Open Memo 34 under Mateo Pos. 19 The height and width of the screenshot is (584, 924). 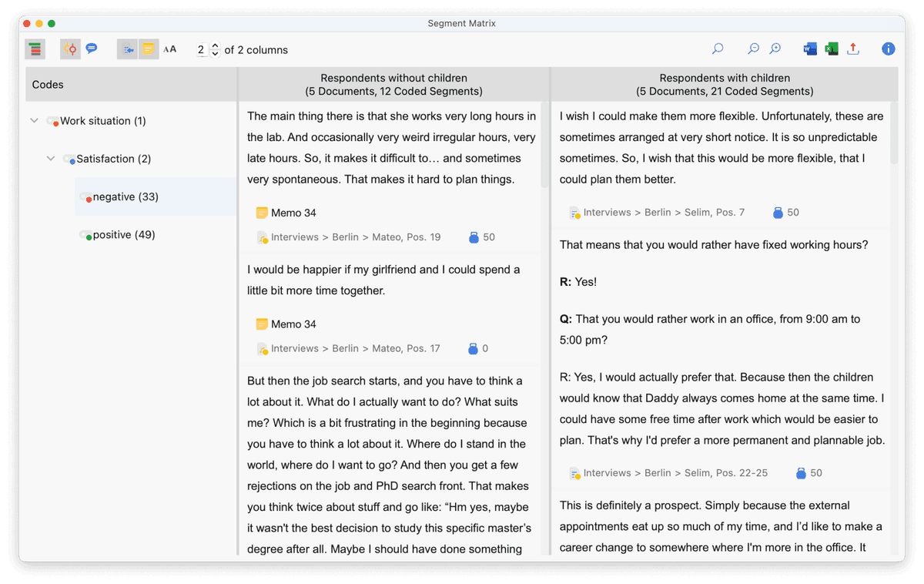(x=286, y=213)
